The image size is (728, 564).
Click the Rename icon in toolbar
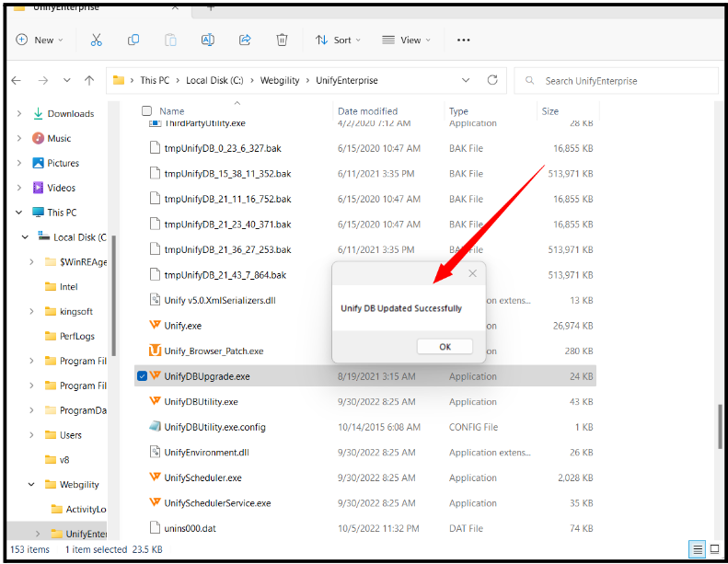pos(208,40)
